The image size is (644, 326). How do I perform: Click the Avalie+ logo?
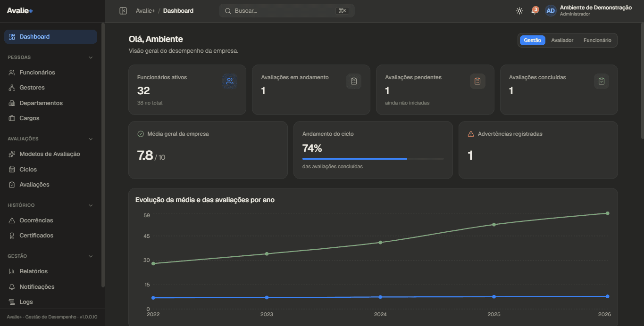pos(20,11)
